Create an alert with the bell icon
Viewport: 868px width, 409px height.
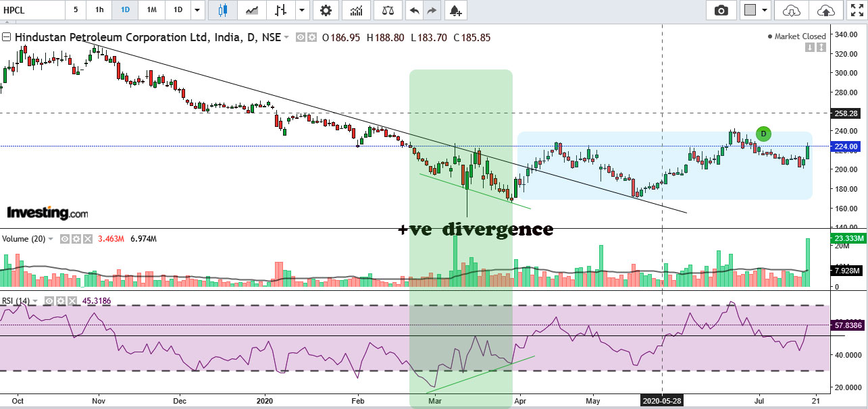coord(455,10)
